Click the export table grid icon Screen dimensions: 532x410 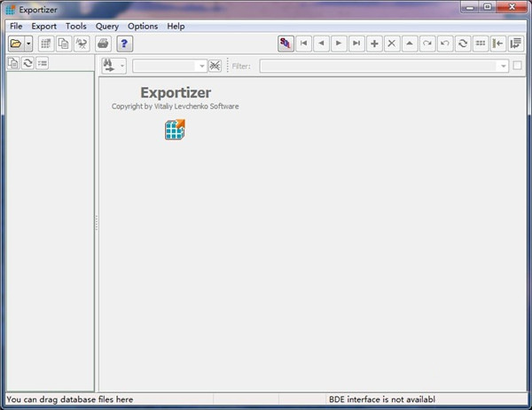click(x=46, y=43)
